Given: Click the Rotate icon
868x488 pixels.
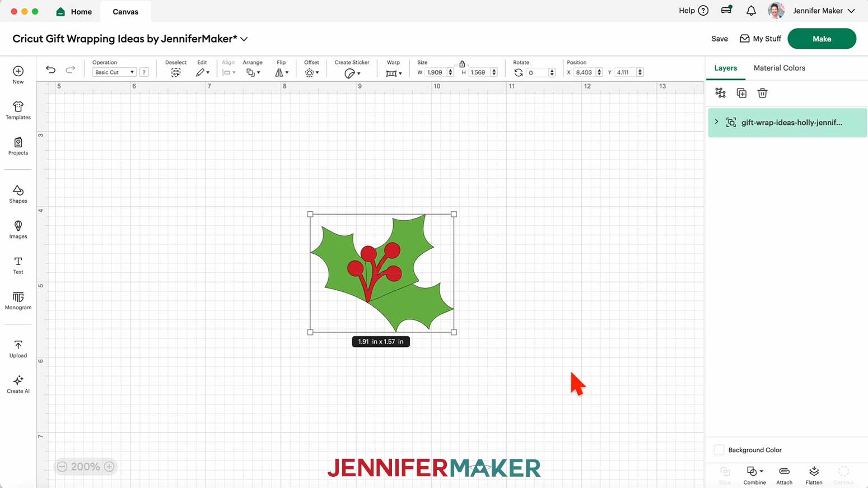Looking at the screenshot, I should point(519,73).
